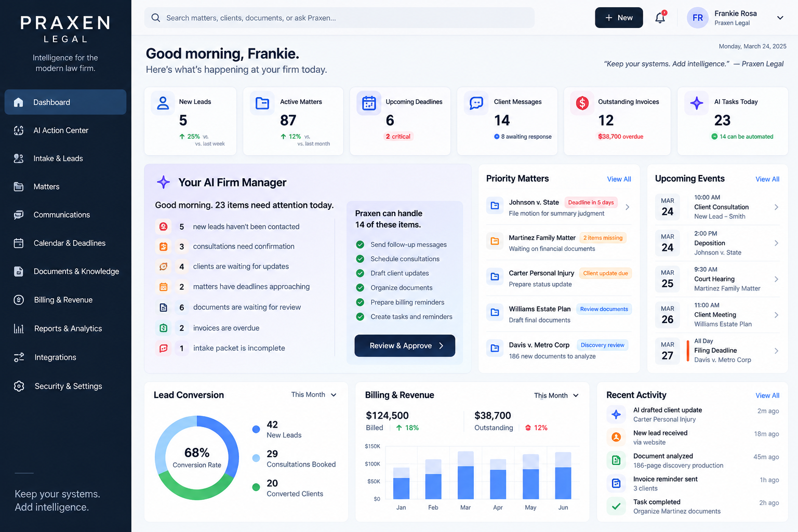
Task: Click the Task completed checkmark icon
Action: [x=616, y=506]
